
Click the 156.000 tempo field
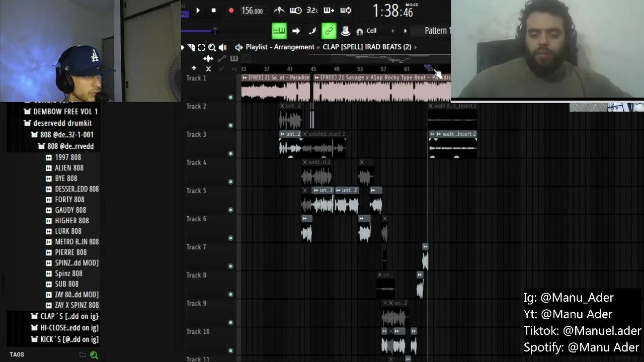(x=252, y=11)
